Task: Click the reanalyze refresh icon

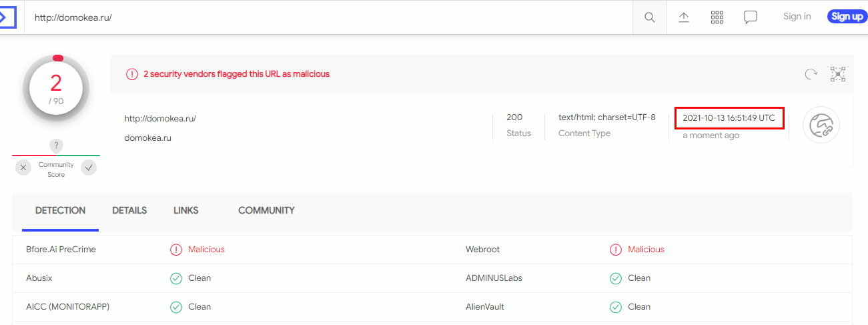Action: (x=811, y=74)
